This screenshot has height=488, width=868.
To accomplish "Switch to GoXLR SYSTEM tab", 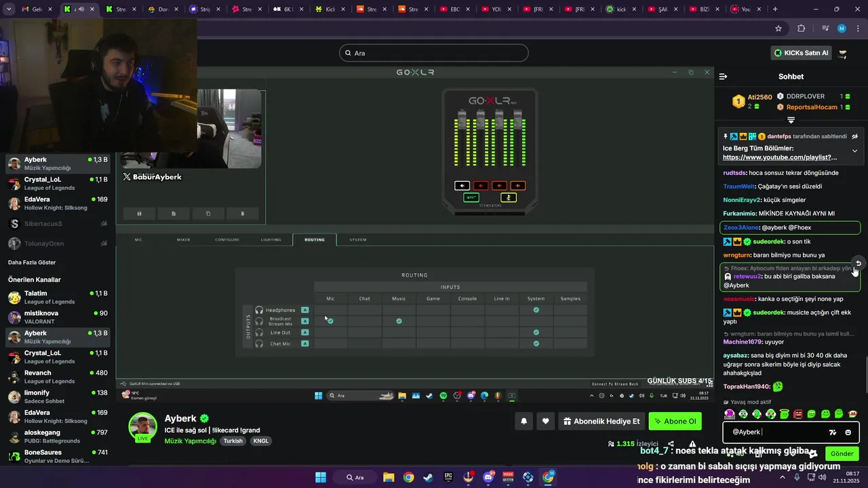I will [x=358, y=239].
